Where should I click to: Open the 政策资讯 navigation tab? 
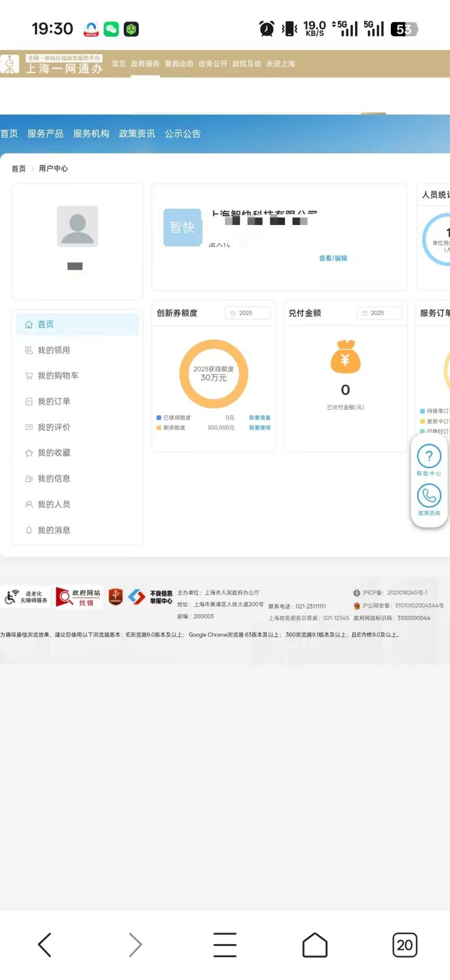click(137, 134)
